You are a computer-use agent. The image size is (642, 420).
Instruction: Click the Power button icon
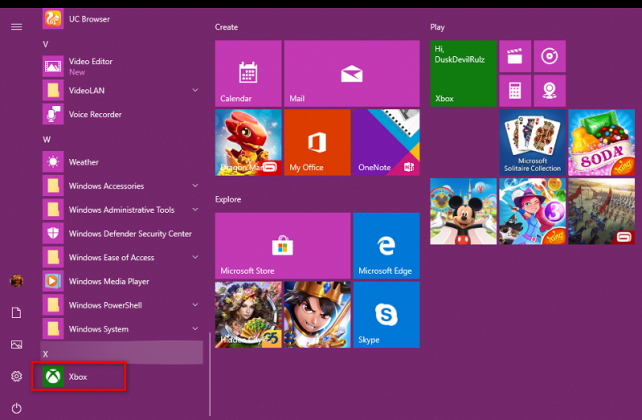(x=16, y=408)
